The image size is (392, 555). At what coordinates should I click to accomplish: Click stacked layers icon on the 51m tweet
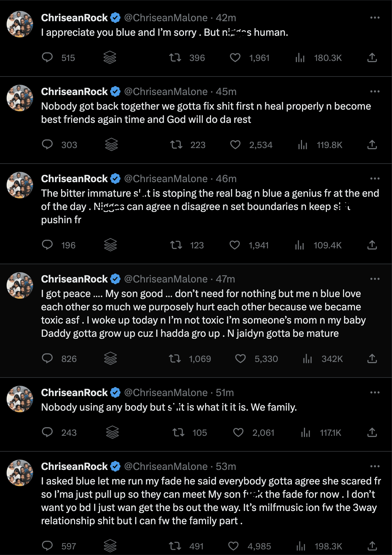pos(112,432)
